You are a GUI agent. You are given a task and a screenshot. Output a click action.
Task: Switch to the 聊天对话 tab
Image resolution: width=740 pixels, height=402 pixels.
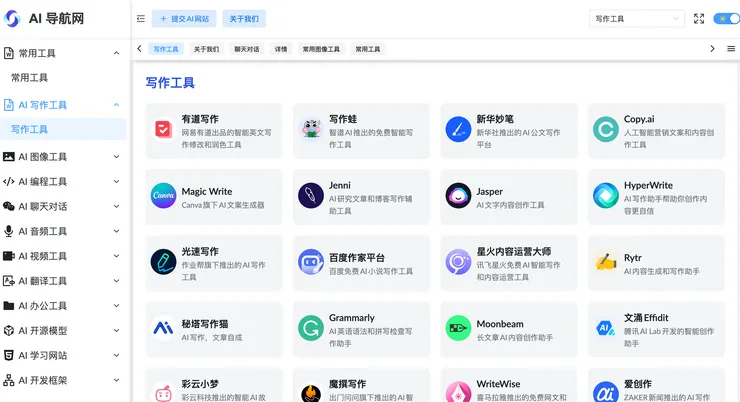click(x=247, y=49)
